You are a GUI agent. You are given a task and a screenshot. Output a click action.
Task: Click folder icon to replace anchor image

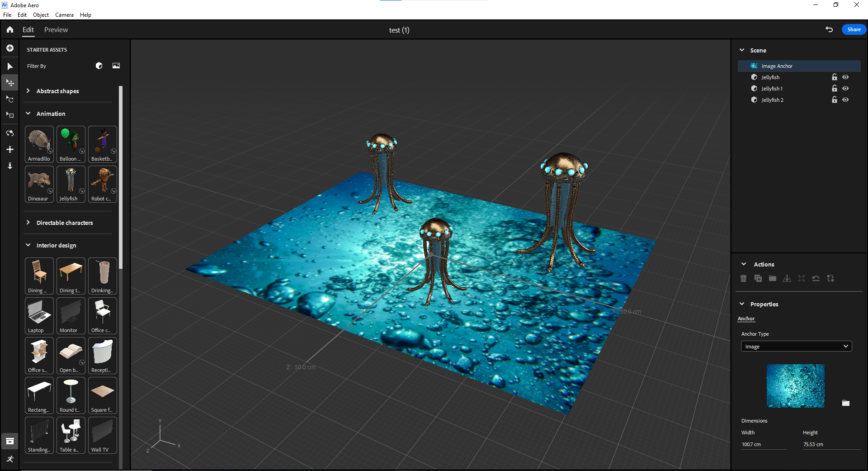[845, 403]
